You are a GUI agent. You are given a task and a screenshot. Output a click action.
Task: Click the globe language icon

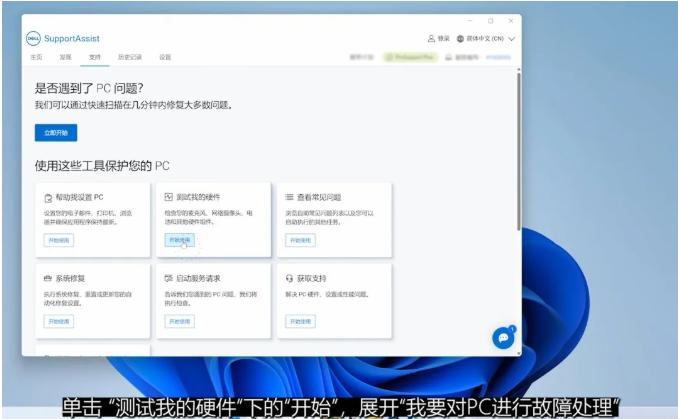click(x=460, y=38)
